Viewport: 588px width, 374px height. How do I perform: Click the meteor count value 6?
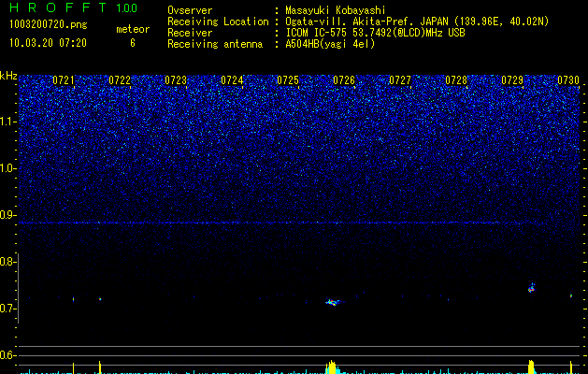click(x=133, y=43)
